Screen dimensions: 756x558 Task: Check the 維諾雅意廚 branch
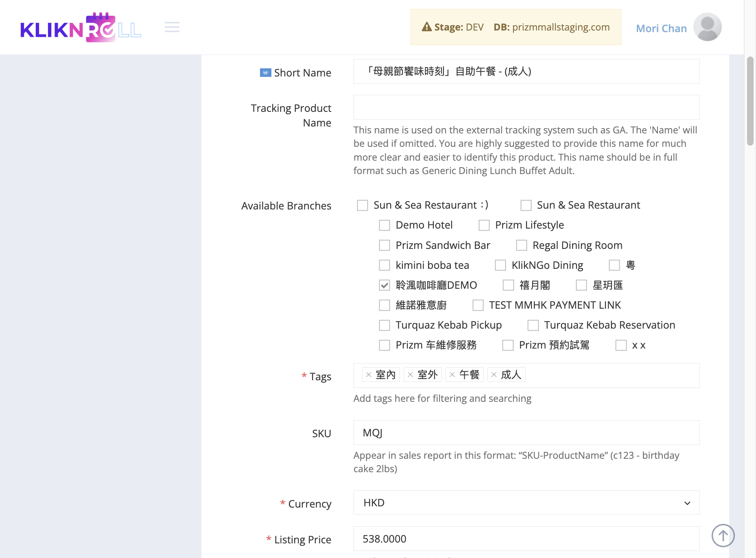click(x=385, y=305)
